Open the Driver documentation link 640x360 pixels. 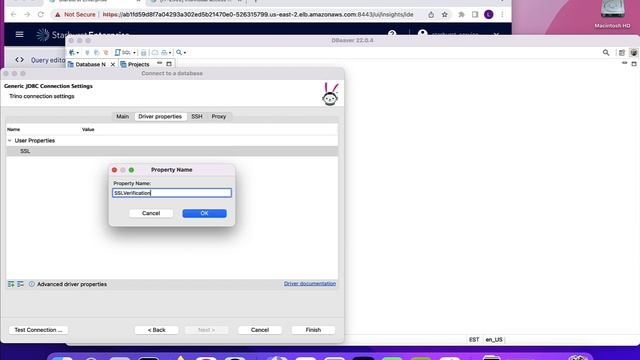pos(310,283)
